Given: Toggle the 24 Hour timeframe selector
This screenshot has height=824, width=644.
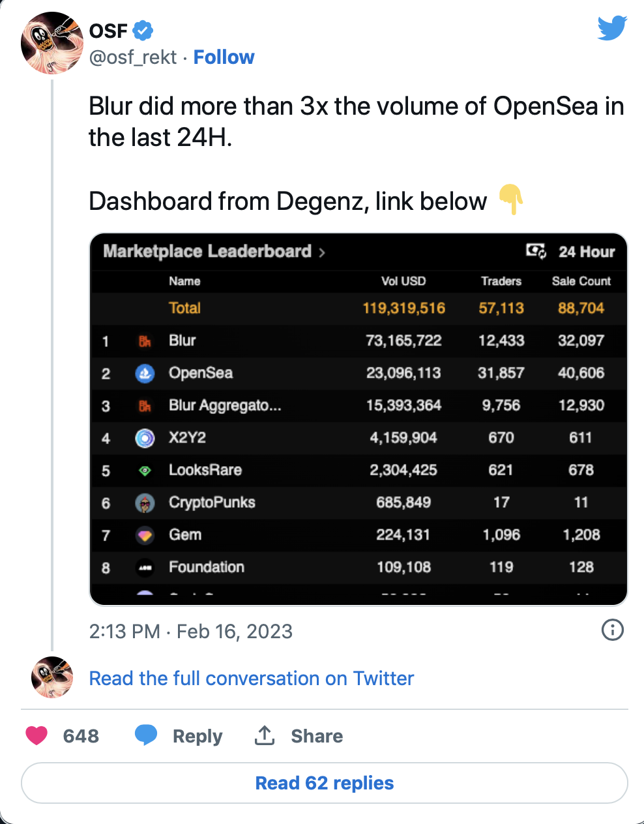Looking at the screenshot, I should click(571, 252).
